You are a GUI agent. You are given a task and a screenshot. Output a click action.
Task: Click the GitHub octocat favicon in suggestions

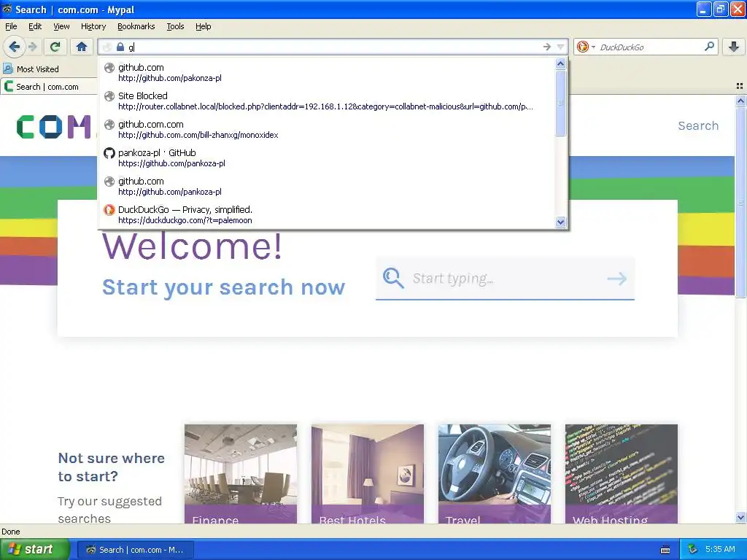click(109, 153)
